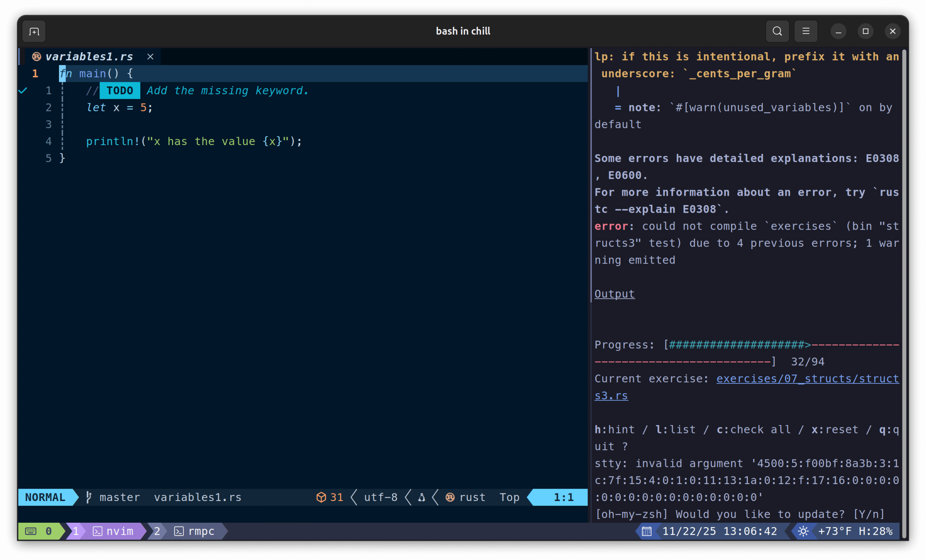Click the green checkmark sign in gutter
This screenshot has height=560, width=926.
click(23, 90)
